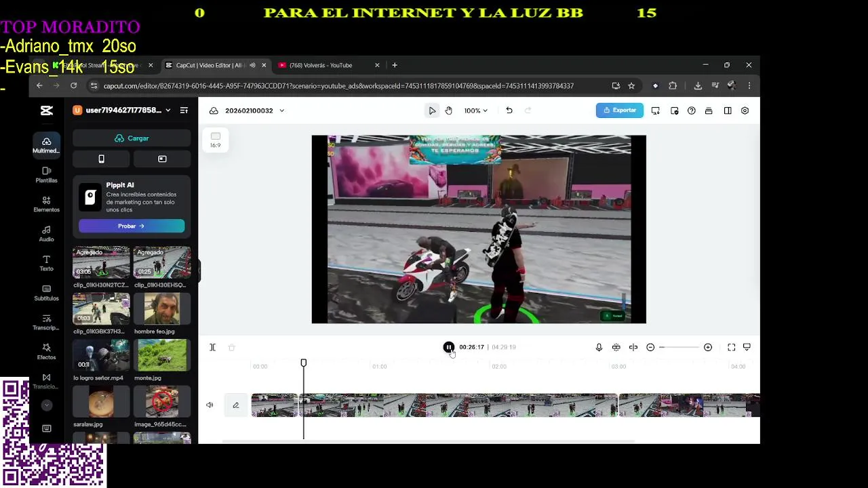Click the CapCut logo icon

point(46,110)
